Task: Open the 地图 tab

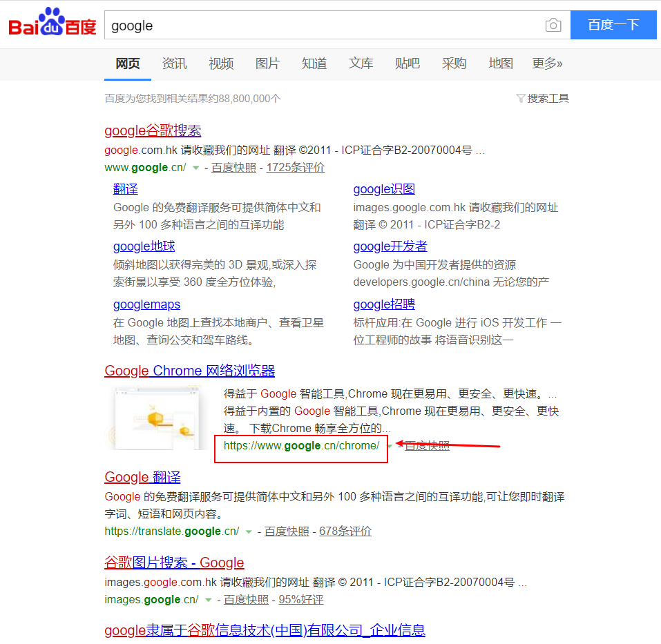Action: pyautogui.click(x=501, y=64)
